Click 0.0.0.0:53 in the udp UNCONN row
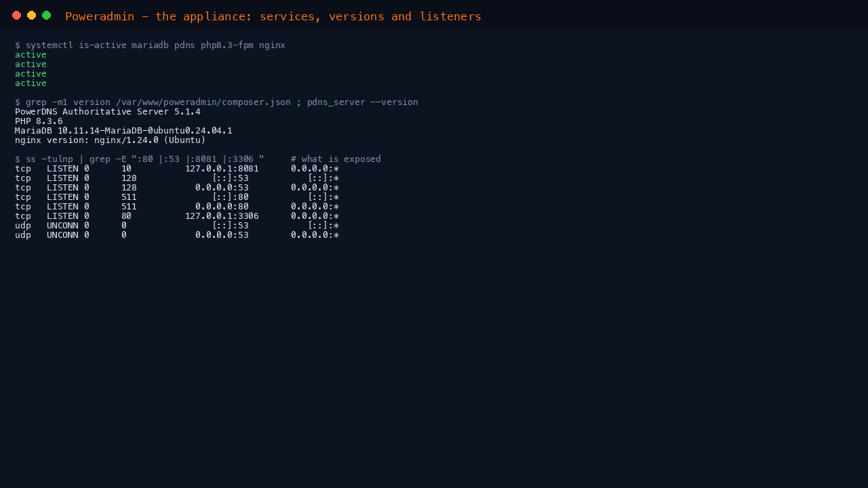This screenshot has width=868, height=488. (x=222, y=235)
